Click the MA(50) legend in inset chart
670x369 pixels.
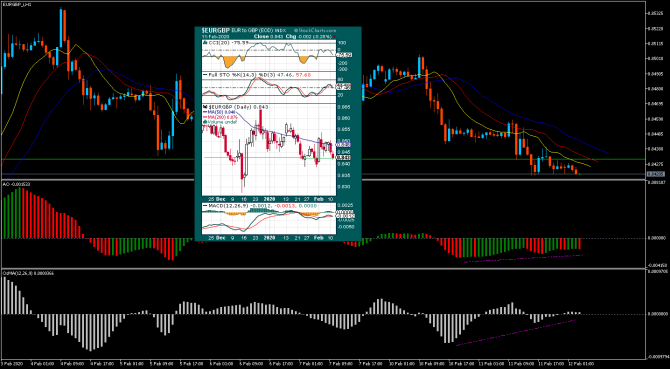click(x=215, y=111)
